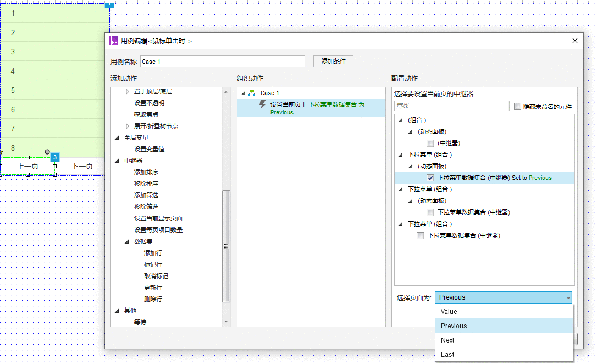Uncheck 下拉菜单数据集合 Set to Previous checkbox
The height and width of the screenshot is (364, 597).
(x=430, y=178)
